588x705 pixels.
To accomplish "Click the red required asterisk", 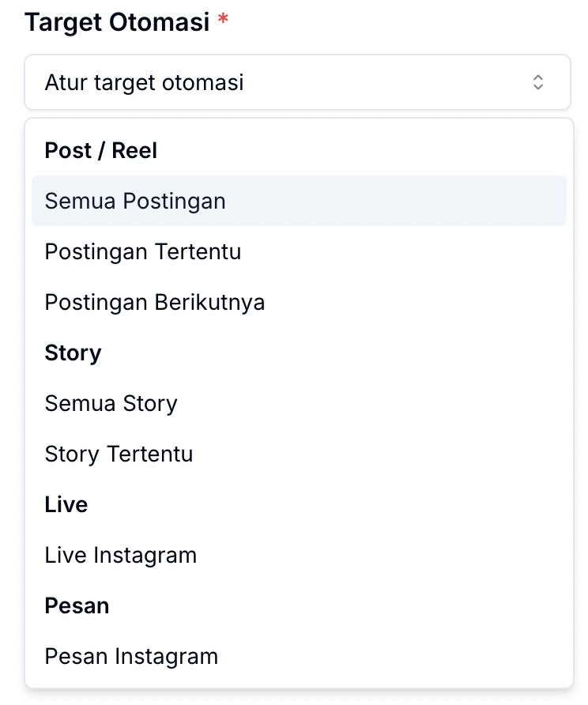I will coord(223,20).
